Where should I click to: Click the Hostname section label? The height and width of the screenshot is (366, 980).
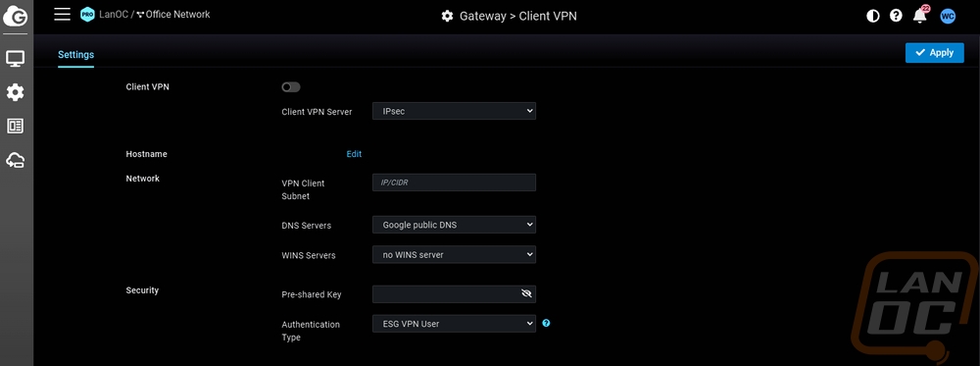pos(146,154)
